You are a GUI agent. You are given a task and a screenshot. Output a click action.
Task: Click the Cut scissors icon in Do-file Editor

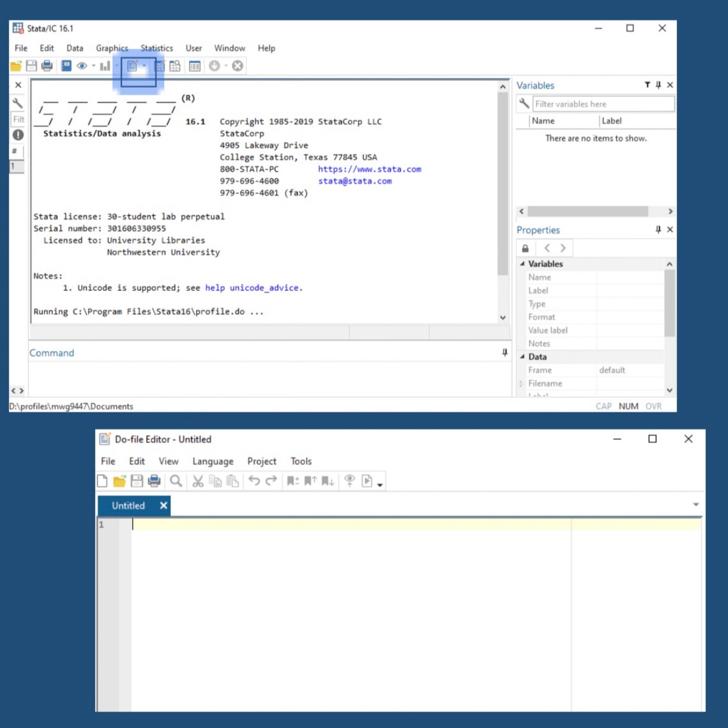(x=198, y=481)
